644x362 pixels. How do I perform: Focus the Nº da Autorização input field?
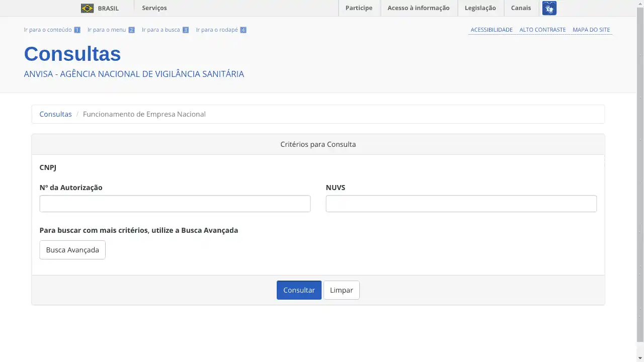coord(175,204)
